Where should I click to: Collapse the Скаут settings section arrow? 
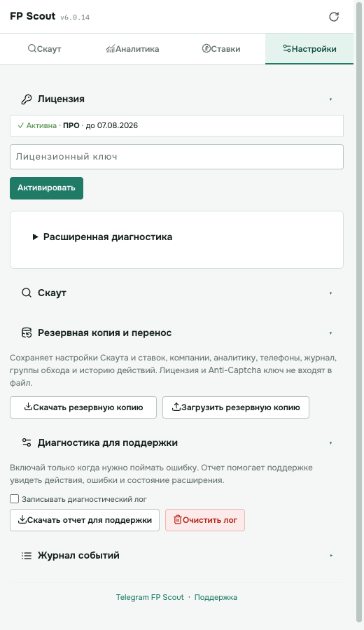point(330,293)
